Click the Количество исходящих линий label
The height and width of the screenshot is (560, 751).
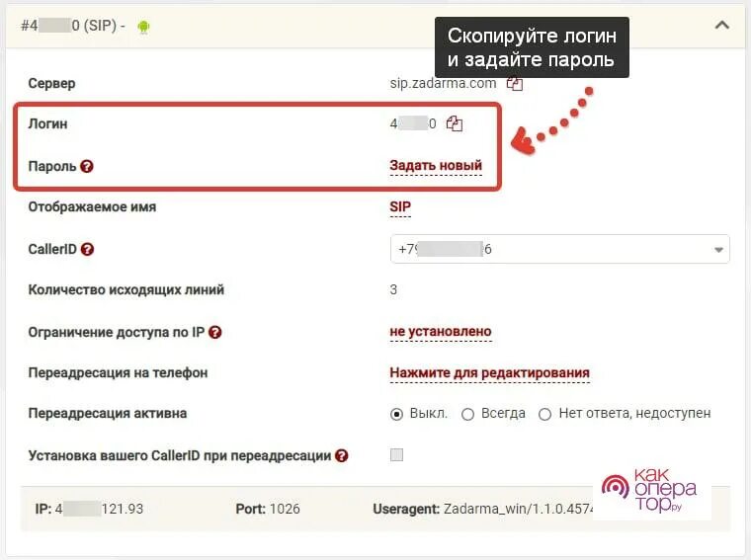coord(126,290)
